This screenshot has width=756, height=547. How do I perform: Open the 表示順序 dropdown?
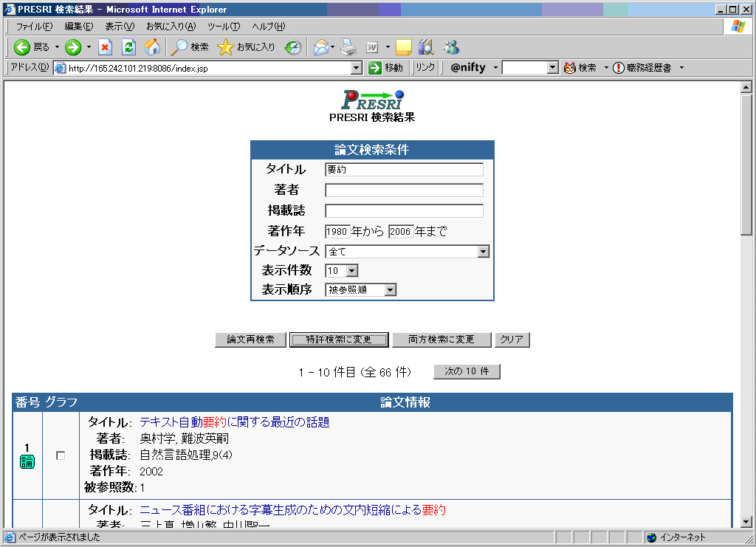[391, 290]
